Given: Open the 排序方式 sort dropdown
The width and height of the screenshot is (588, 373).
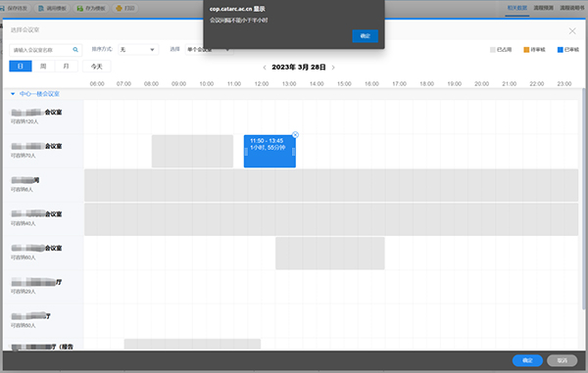Looking at the screenshot, I should coord(138,49).
